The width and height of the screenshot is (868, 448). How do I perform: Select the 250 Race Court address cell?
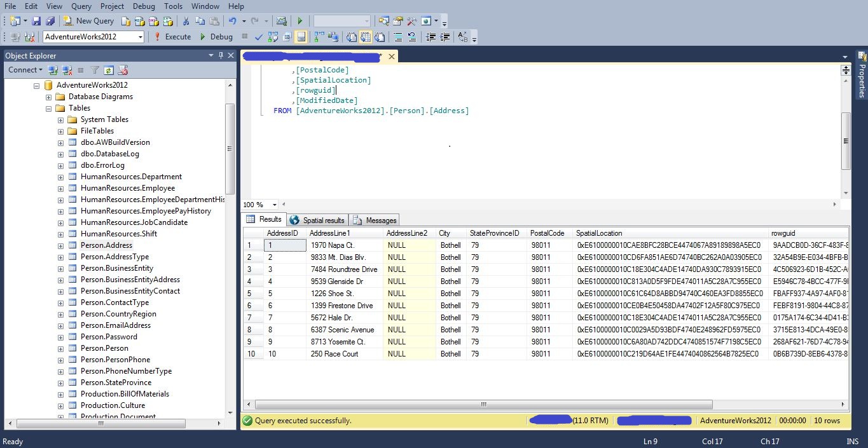point(334,354)
